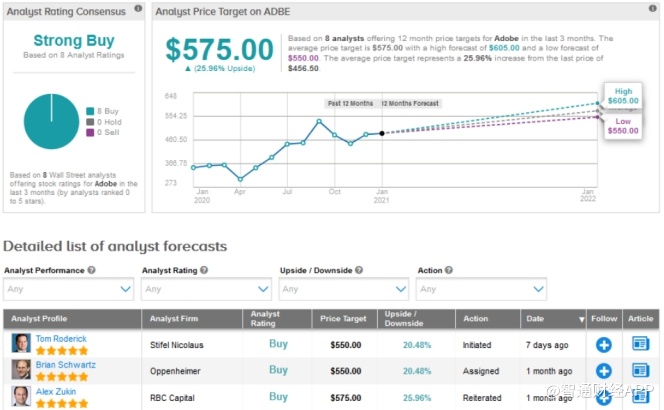
Task: Click the teal Buy legend swatch
Action: click(x=91, y=111)
